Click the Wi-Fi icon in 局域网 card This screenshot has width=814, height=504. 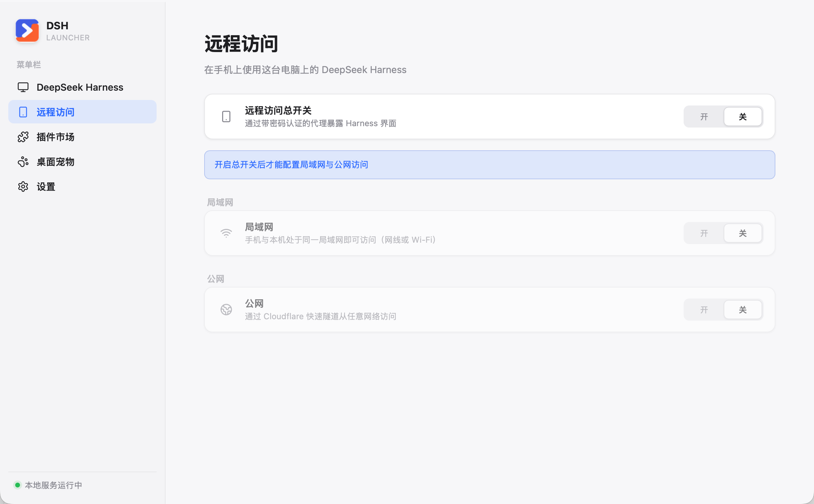click(226, 233)
